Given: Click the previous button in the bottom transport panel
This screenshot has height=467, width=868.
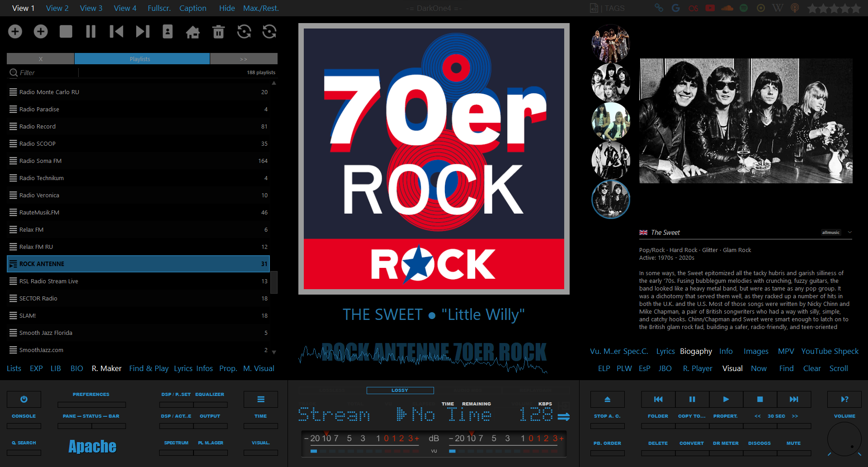Looking at the screenshot, I should [x=658, y=399].
